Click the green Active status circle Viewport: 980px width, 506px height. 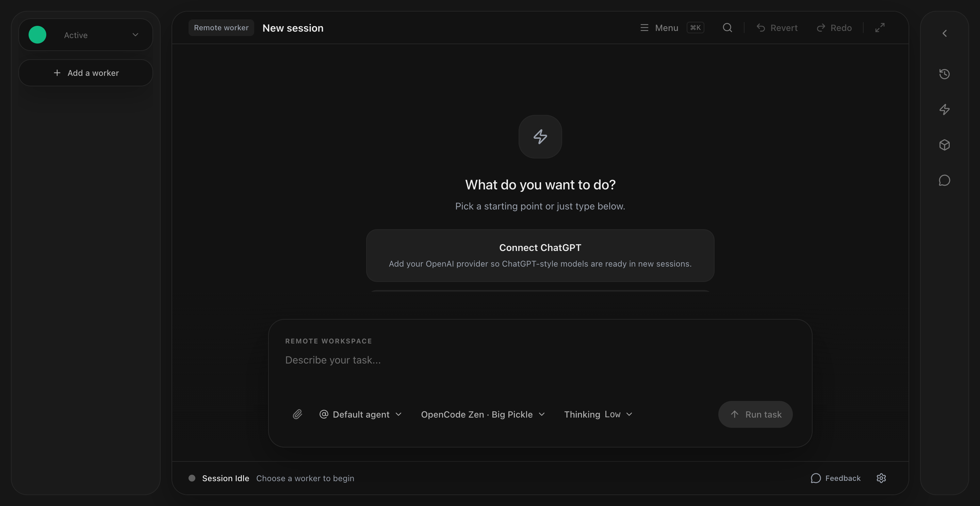[x=37, y=35]
